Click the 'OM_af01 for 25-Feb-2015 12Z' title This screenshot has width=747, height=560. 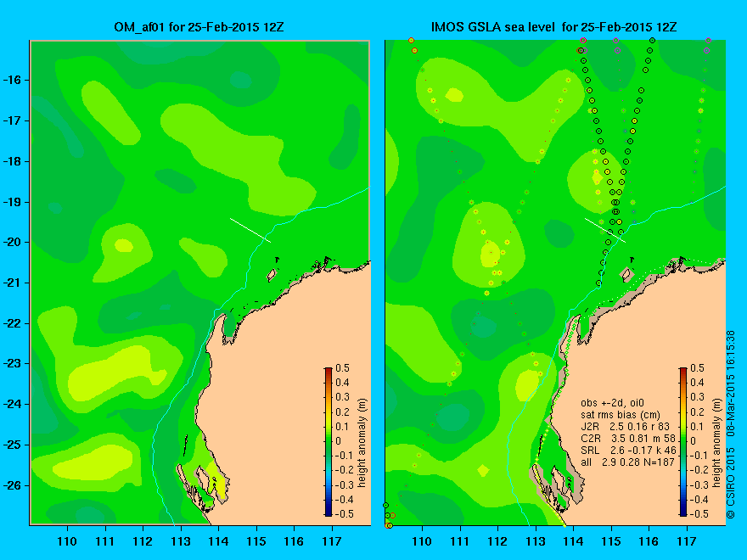click(199, 27)
